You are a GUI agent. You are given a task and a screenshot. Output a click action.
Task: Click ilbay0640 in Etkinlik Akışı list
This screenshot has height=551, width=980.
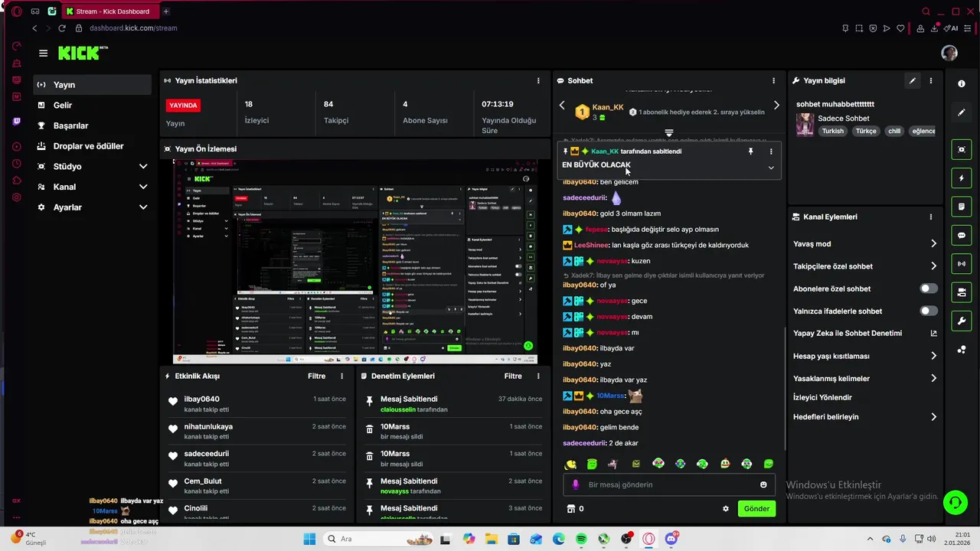(201, 399)
